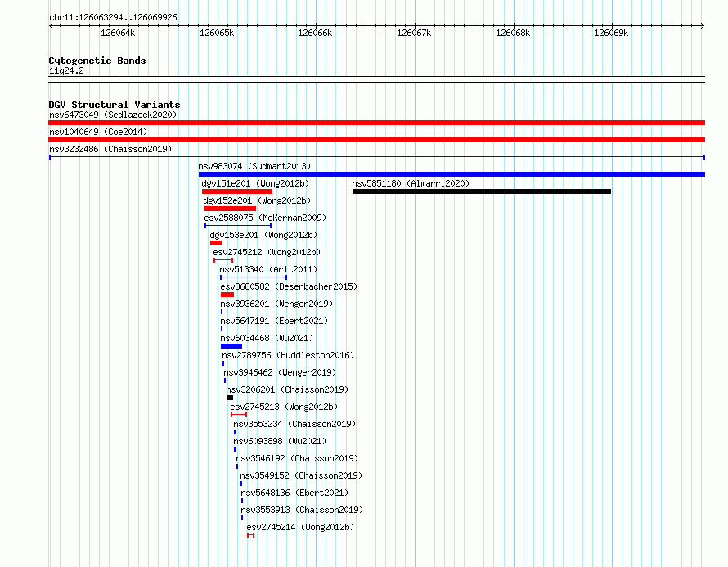Open nsv5648136 (Ebert2021) label
The width and height of the screenshot is (728, 567).
pyautogui.click(x=294, y=493)
